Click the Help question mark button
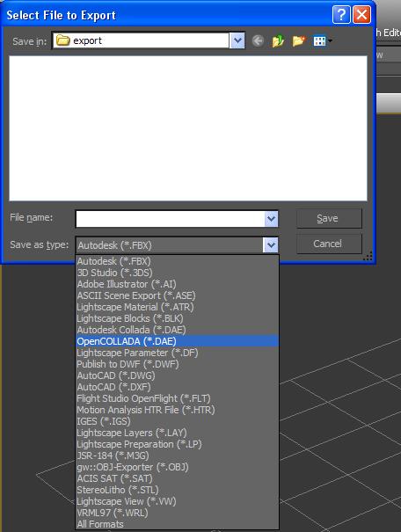 pos(341,15)
